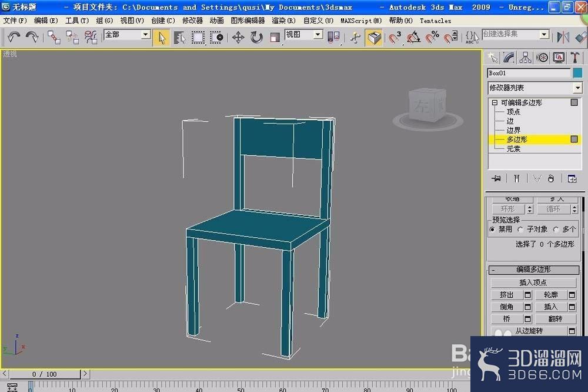
Task: Activate Select and Move tool
Action: click(238, 38)
